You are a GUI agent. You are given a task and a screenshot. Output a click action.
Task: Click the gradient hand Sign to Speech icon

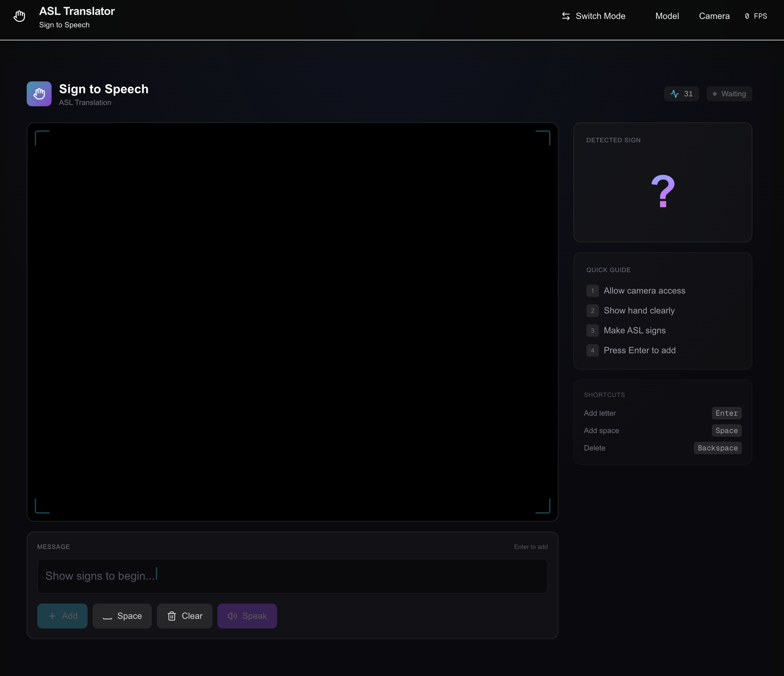(39, 94)
